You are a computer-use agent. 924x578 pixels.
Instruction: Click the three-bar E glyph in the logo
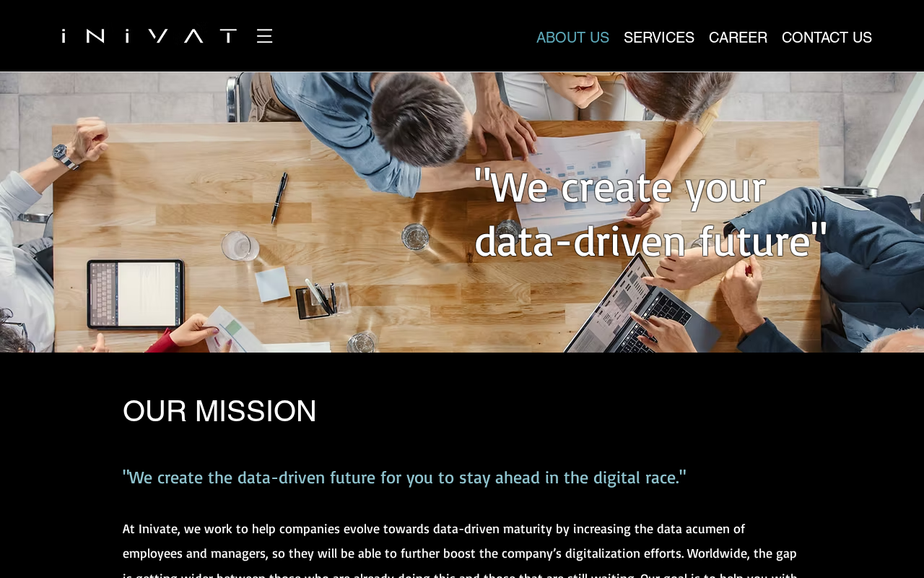click(x=265, y=36)
